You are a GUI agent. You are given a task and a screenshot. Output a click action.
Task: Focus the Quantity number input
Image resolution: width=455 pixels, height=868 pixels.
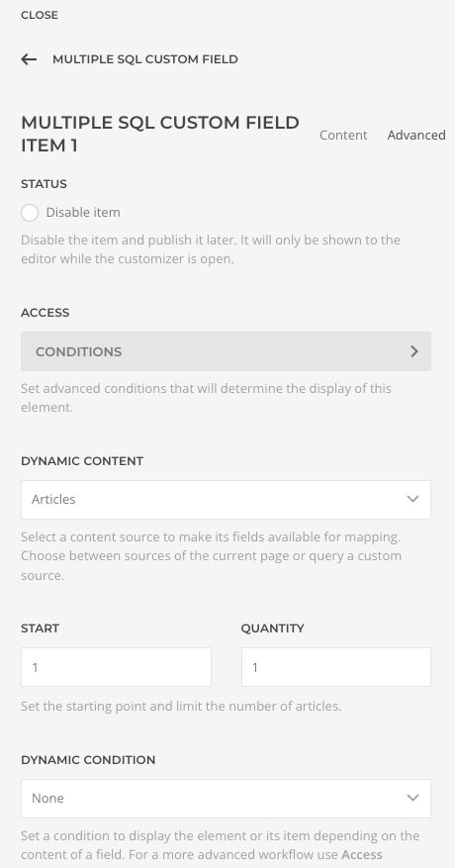coord(336,667)
